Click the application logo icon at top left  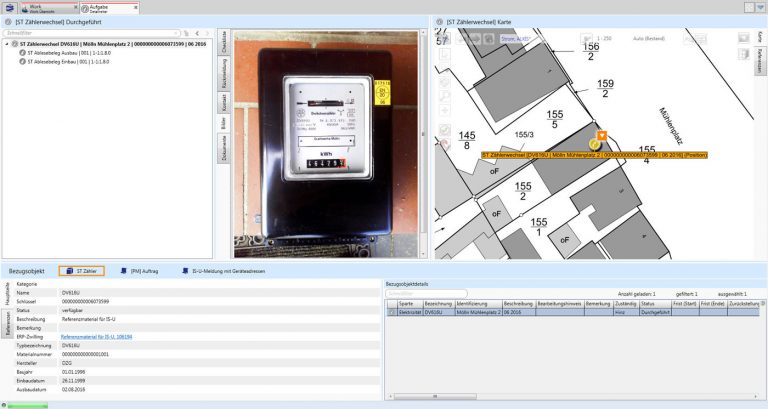click(x=10, y=7)
